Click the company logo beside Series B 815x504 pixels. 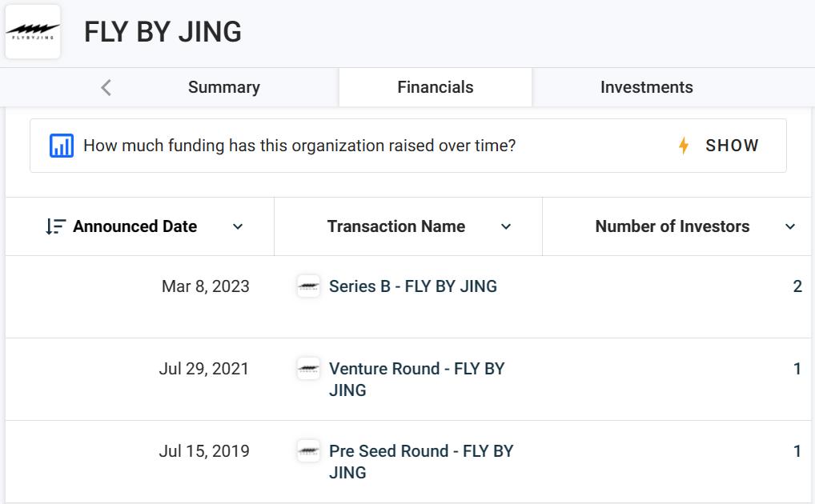(308, 286)
